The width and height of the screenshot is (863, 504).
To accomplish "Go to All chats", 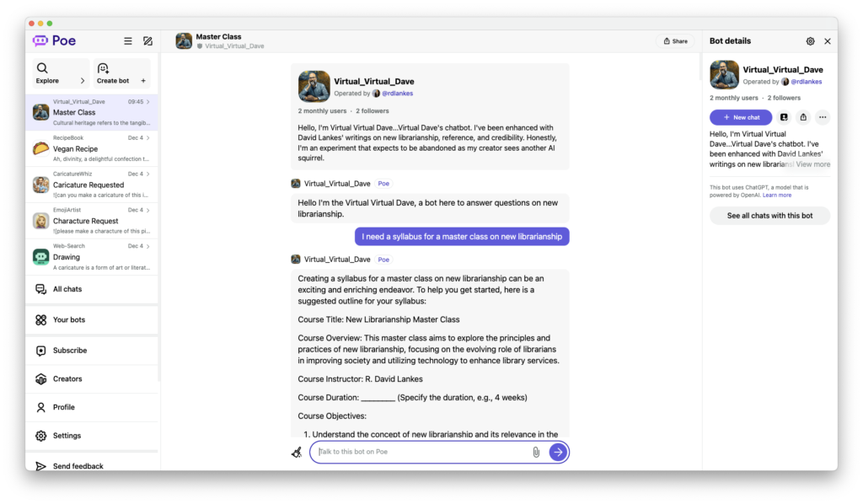I will [x=91, y=289].
